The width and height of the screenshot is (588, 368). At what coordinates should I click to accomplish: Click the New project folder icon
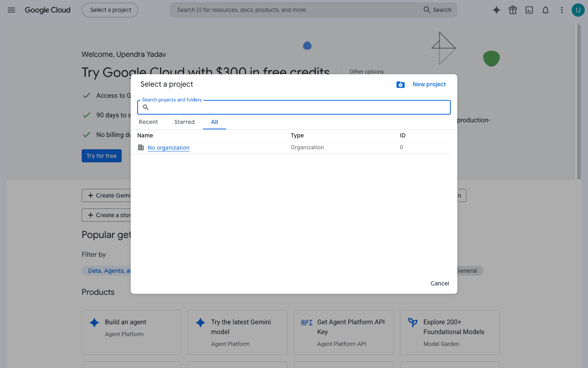pos(401,85)
